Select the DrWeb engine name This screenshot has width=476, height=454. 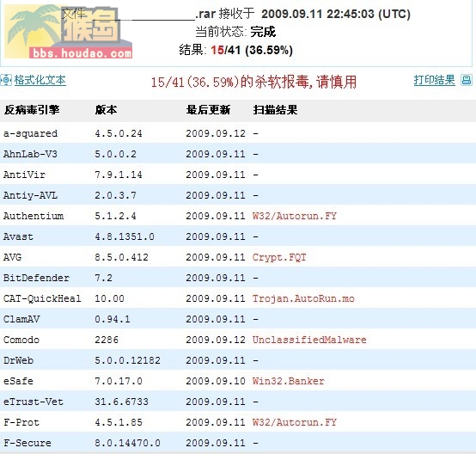18,360
